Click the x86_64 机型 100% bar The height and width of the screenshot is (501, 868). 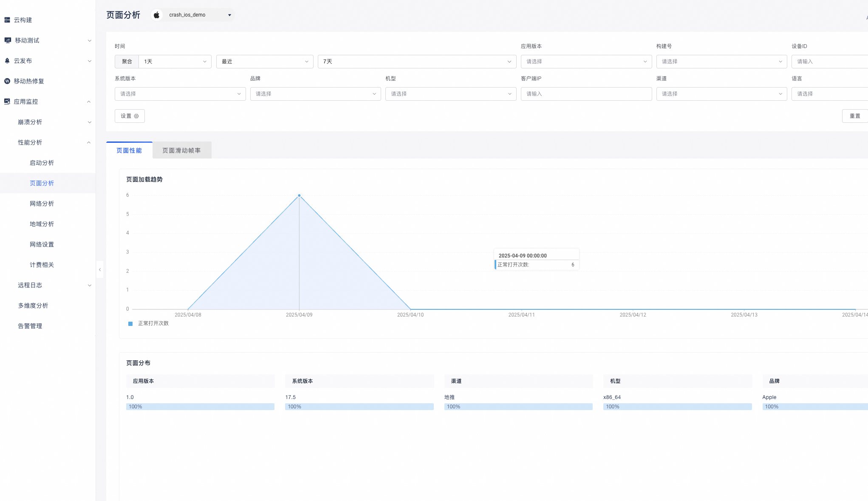(x=678, y=407)
